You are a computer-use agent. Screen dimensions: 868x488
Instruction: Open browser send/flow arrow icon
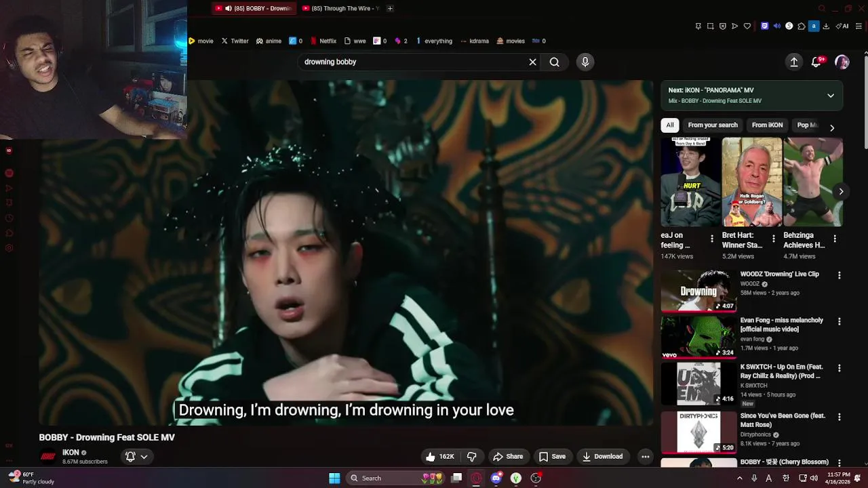point(734,26)
